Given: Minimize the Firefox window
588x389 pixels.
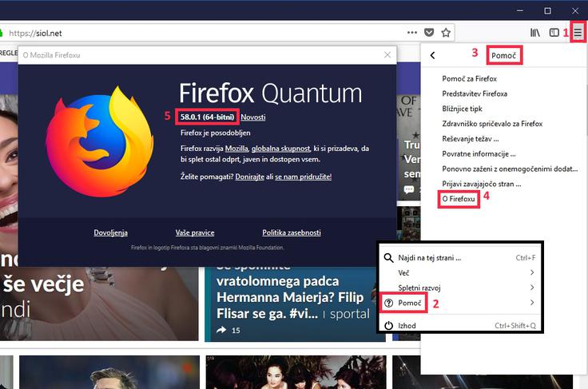Looking at the screenshot, I should tap(520, 11).
